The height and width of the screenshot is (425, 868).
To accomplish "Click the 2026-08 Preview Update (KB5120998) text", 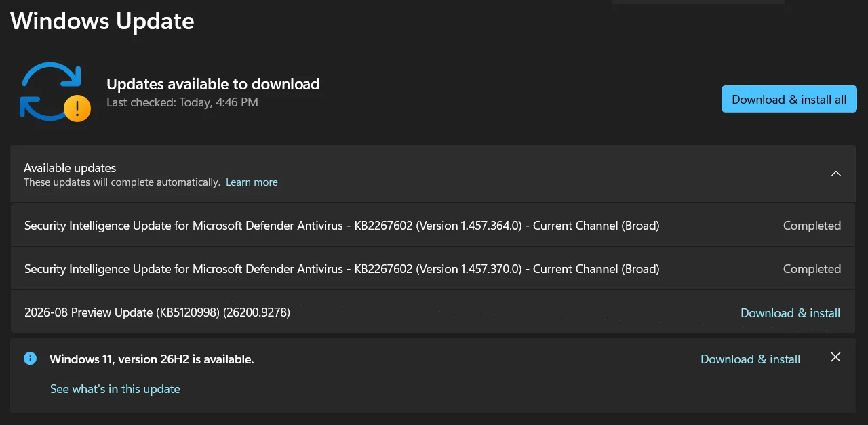I will (x=157, y=312).
